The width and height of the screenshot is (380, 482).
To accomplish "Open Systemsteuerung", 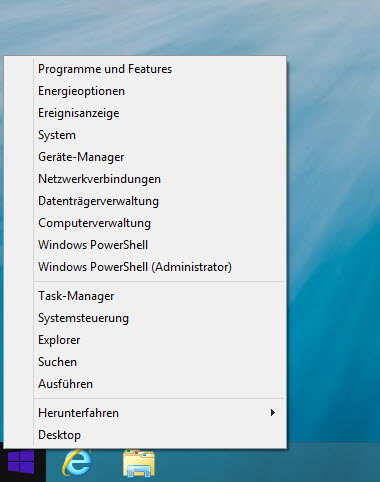I will tap(83, 318).
